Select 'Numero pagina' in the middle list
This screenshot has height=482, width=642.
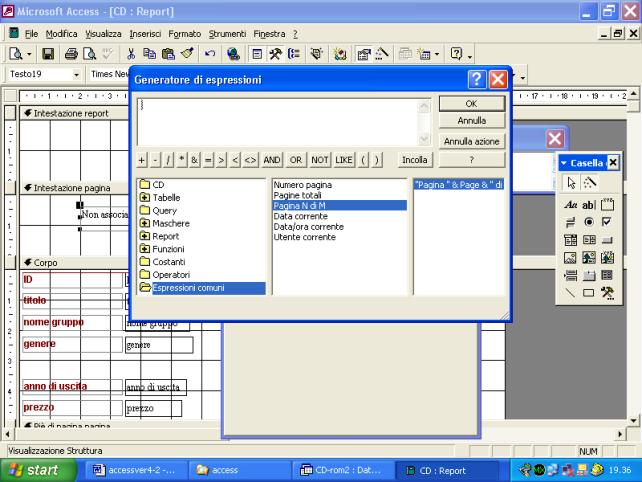coord(302,185)
